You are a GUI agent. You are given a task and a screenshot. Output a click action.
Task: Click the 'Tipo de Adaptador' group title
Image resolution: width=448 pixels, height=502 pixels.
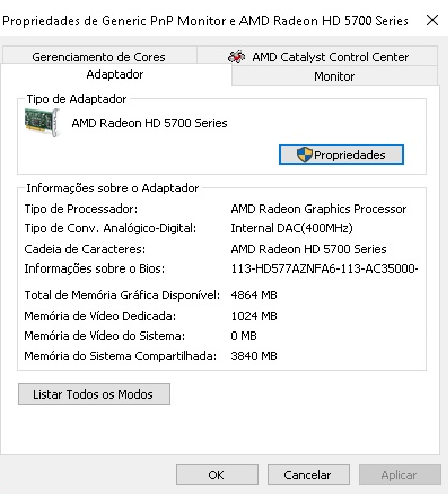coord(76,99)
